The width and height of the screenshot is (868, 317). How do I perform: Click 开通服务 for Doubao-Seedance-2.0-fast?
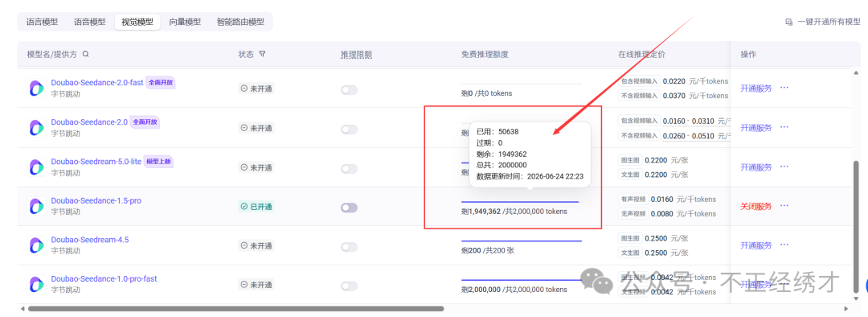(755, 89)
